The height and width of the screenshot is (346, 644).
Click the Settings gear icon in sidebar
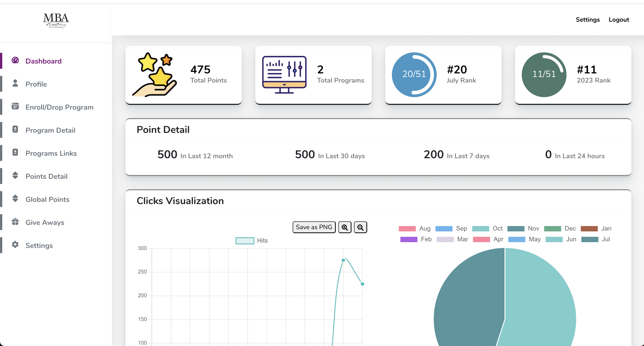(x=15, y=245)
